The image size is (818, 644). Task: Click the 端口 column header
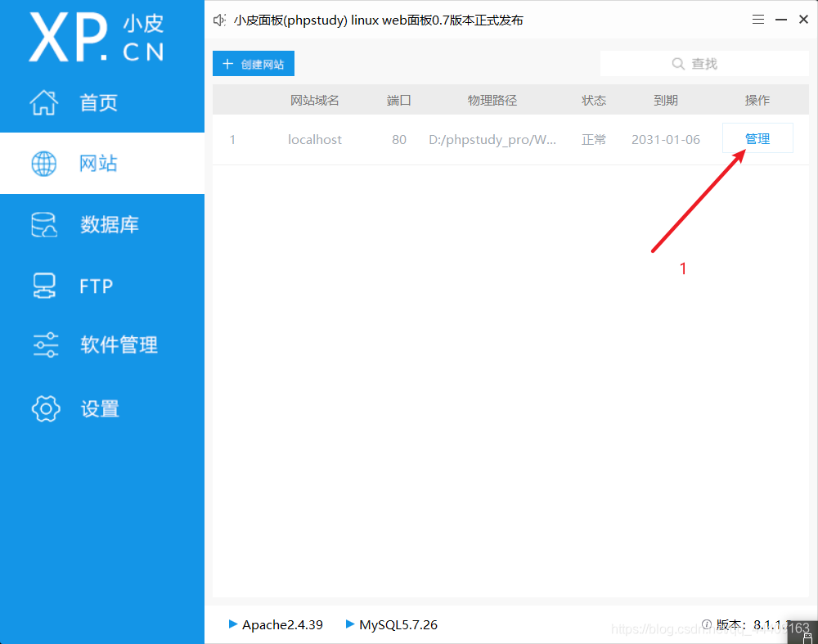tap(399, 100)
